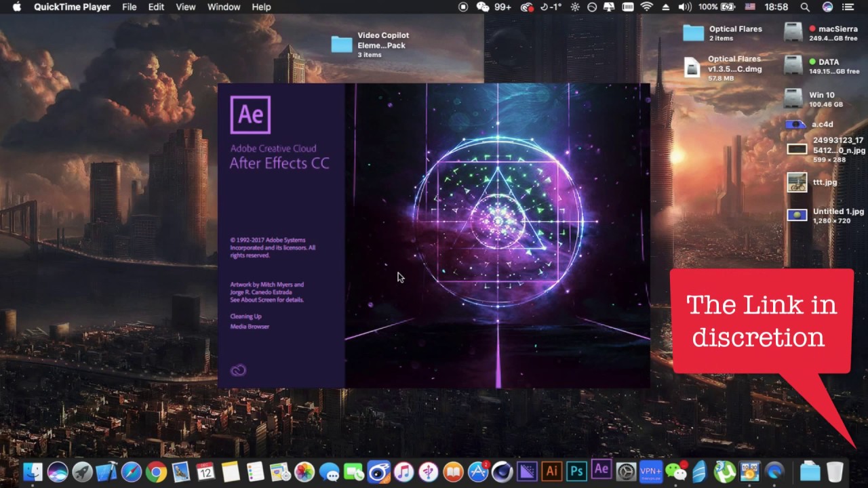Open the Edit menu
The width and height of the screenshot is (868, 488).
(156, 7)
